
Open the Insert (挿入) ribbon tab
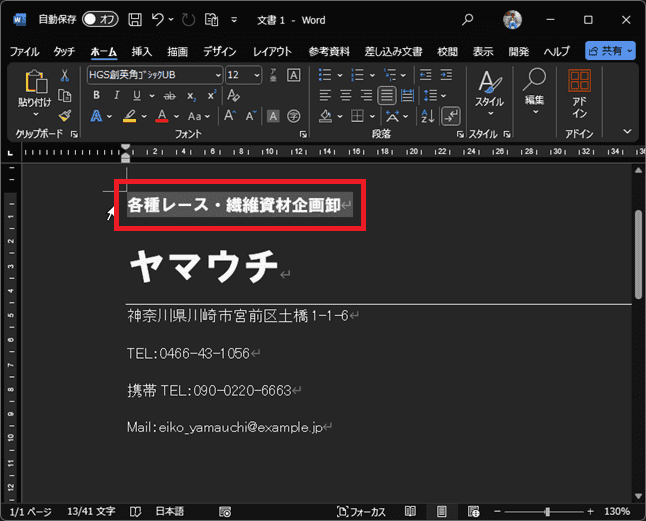coord(142,51)
